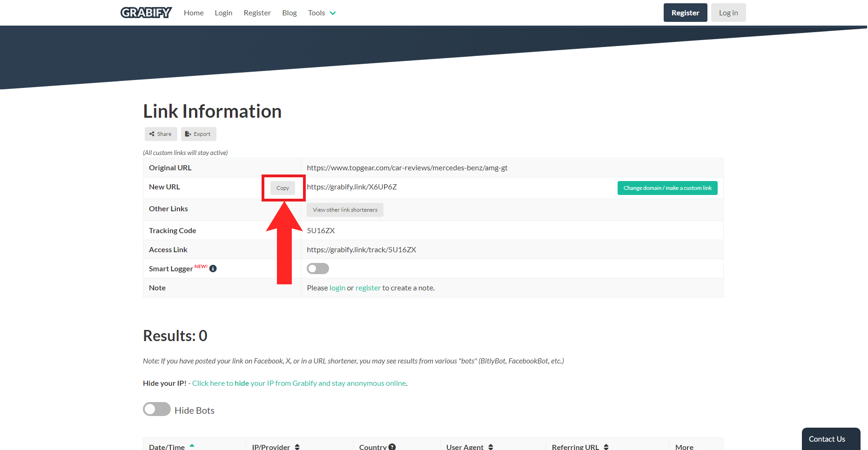This screenshot has height=450, width=868.
Task: Select the new URL grabify.link/X6UP6Z
Action: tap(352, 187)
